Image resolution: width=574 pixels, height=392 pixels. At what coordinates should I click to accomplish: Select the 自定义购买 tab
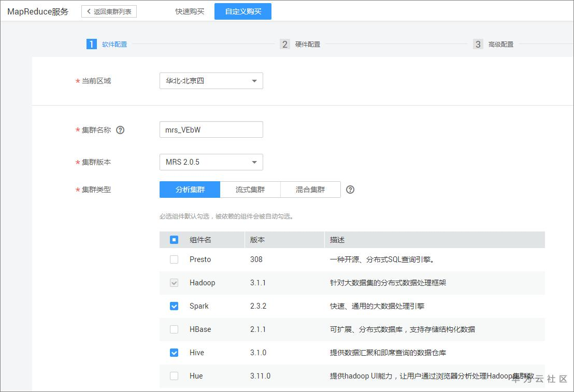coord(242,11)
